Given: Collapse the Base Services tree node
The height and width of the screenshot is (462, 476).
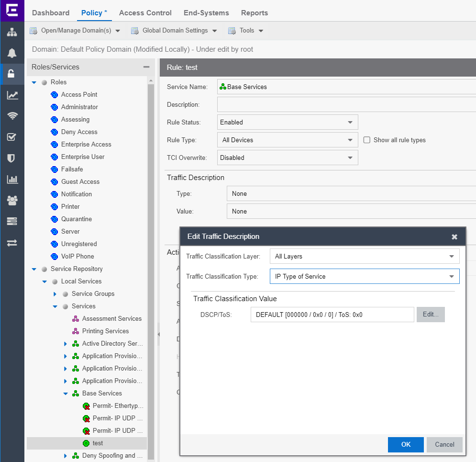Looking at the screenshot, I should pos(66,394).
